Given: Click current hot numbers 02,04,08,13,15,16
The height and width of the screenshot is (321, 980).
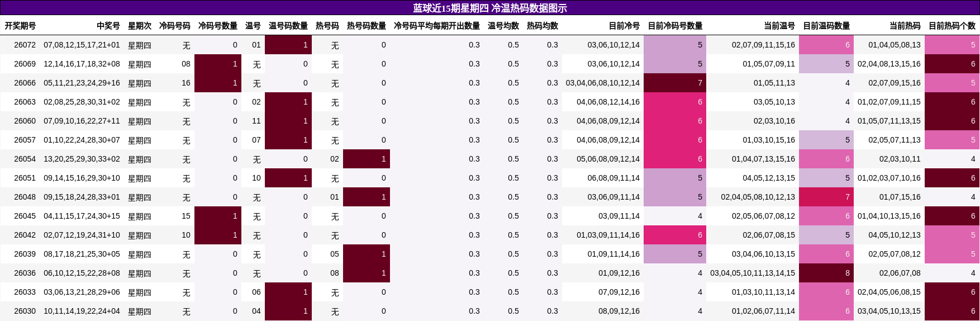Looking at the screenshot, I should (889, 64).
